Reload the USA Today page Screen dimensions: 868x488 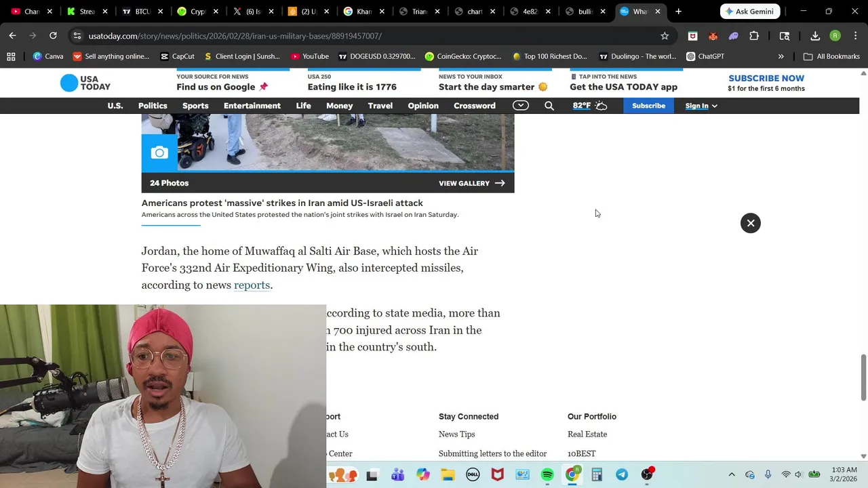tap(53, 35)
